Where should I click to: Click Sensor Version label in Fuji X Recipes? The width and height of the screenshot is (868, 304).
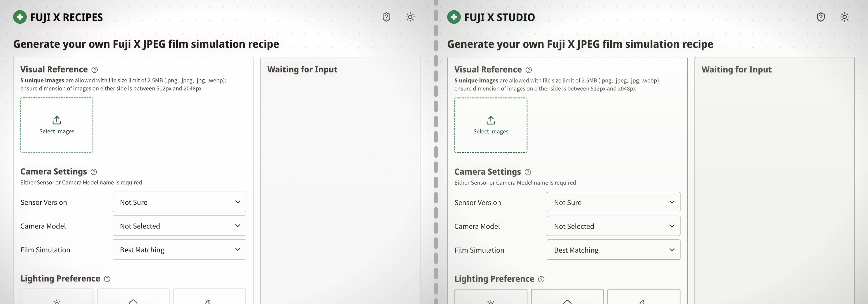point(44,202)
